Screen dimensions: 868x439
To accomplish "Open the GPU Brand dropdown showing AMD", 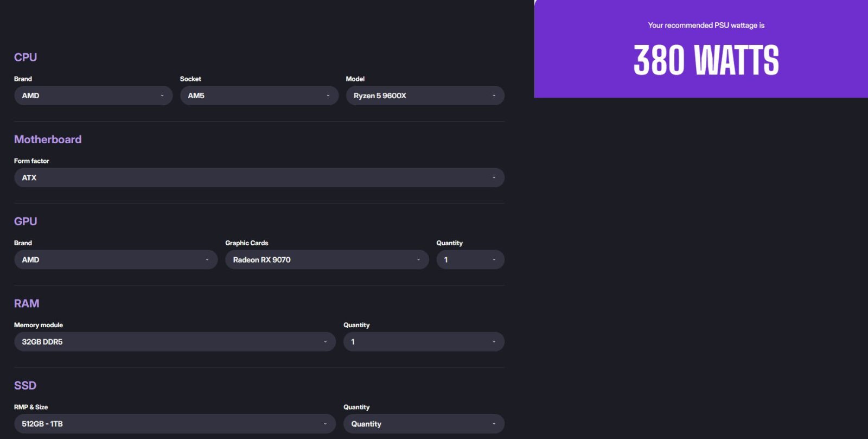I will (x=116, y=260).
